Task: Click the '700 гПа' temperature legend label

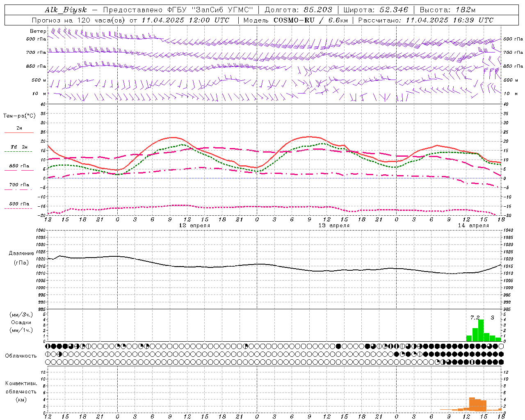Action: (x=19, y=185)
